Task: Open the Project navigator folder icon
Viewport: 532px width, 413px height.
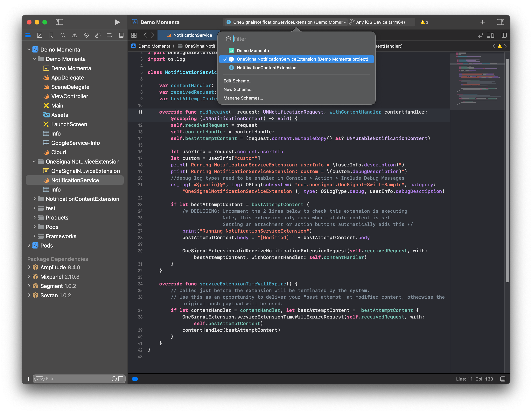Action: point(28,35)
